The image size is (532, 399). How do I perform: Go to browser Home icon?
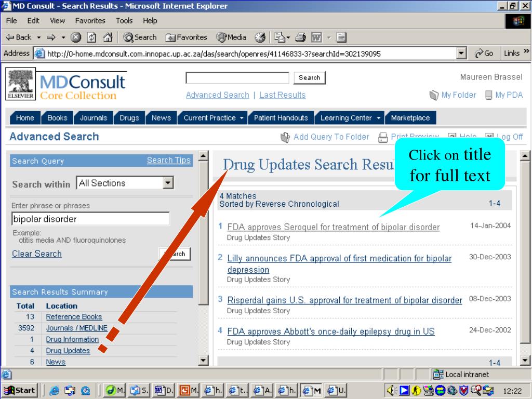108,37
